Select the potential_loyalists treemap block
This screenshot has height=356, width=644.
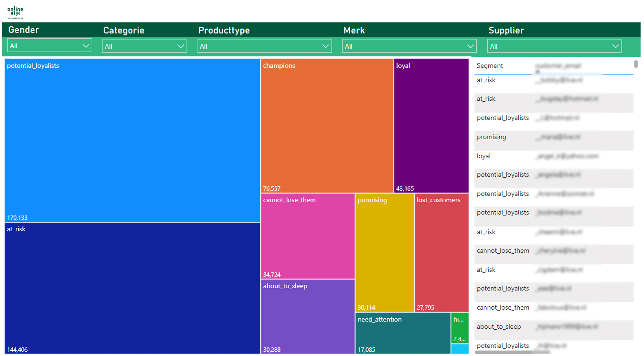click(132, 140)
